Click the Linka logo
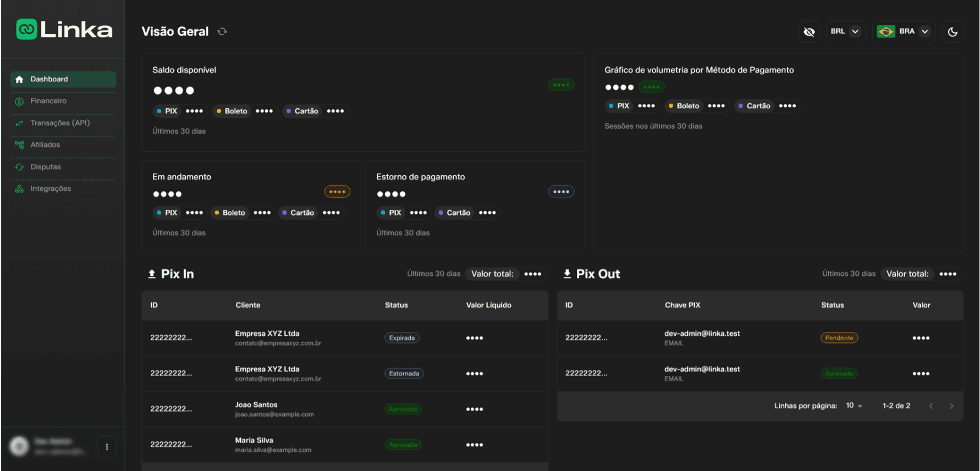The width and height of the screenshot is (980, 471). click(x=64, y=29)
